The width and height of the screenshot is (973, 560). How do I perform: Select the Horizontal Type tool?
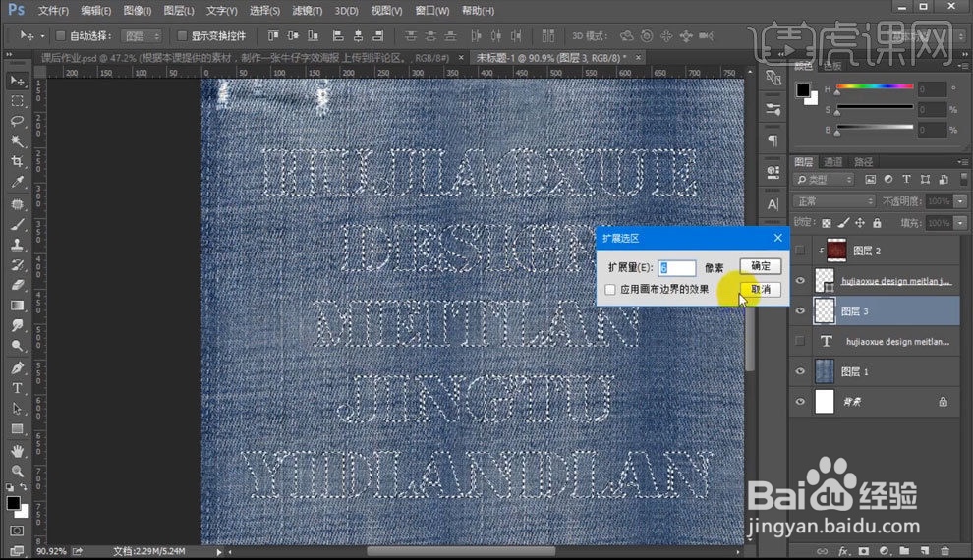coord(18,388)
